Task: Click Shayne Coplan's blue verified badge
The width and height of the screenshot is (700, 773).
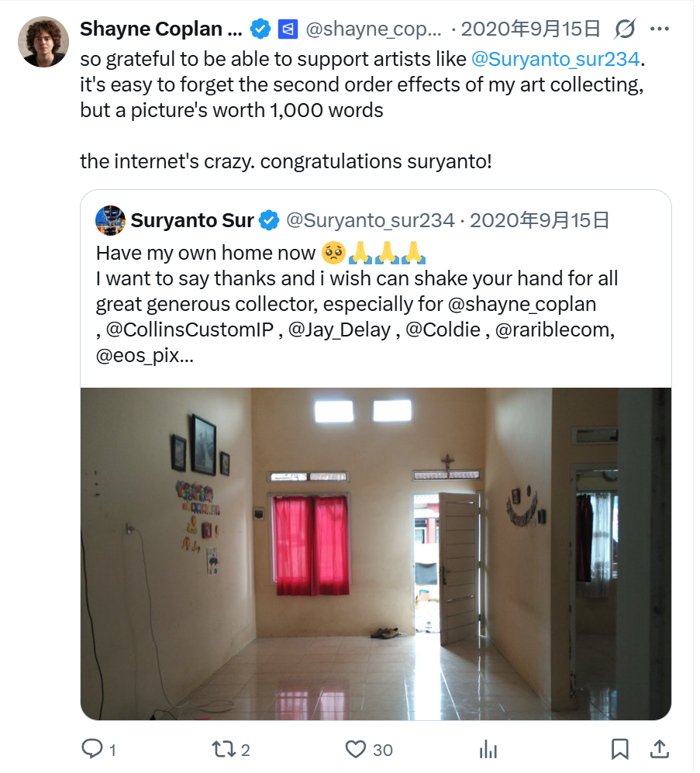Action: (x=260, y=29)
